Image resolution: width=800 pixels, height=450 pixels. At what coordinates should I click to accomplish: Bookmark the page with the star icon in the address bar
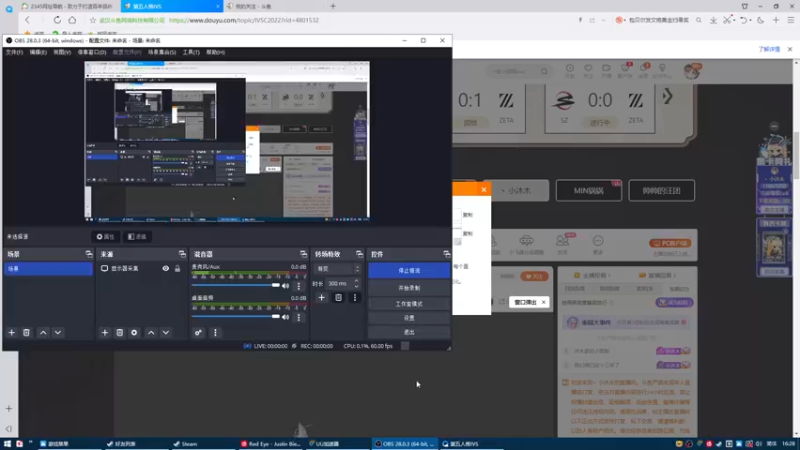click(92, 20)
